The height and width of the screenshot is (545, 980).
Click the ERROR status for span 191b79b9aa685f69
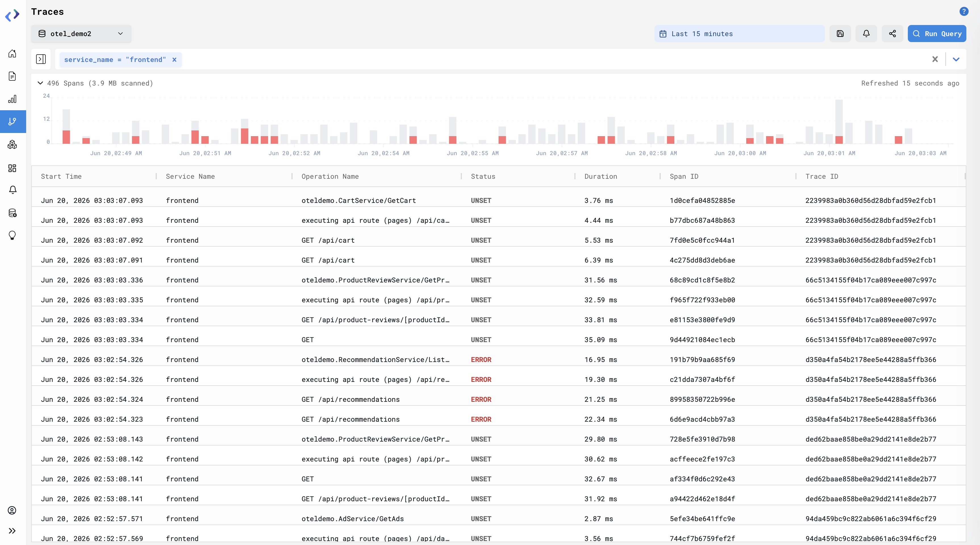481,359
